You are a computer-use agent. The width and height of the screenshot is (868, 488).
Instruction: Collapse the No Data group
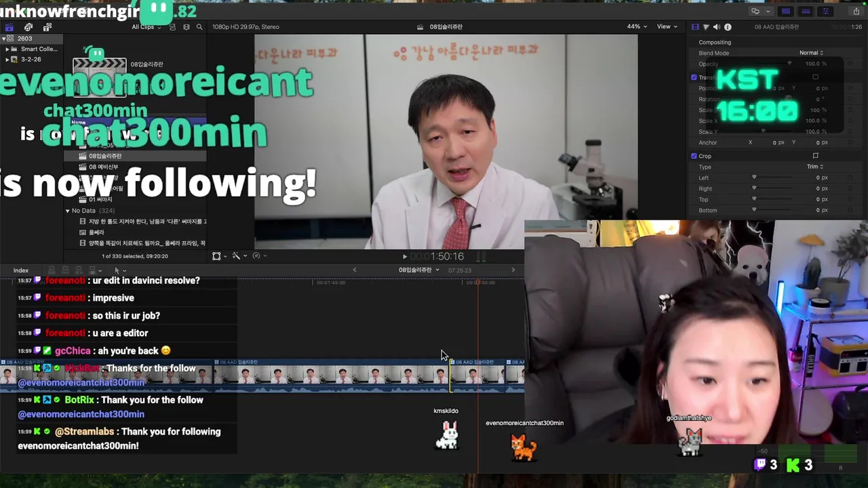click(x=68, y=211)
